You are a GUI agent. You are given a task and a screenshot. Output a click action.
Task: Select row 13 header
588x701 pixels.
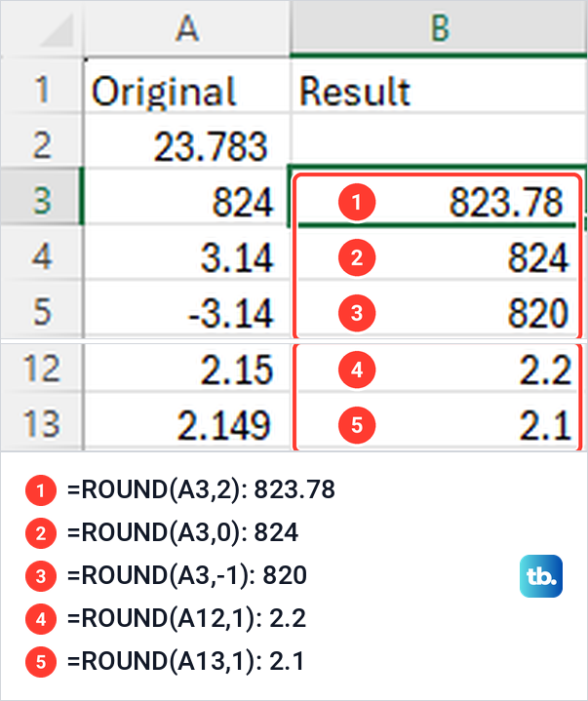pos(42,421)
